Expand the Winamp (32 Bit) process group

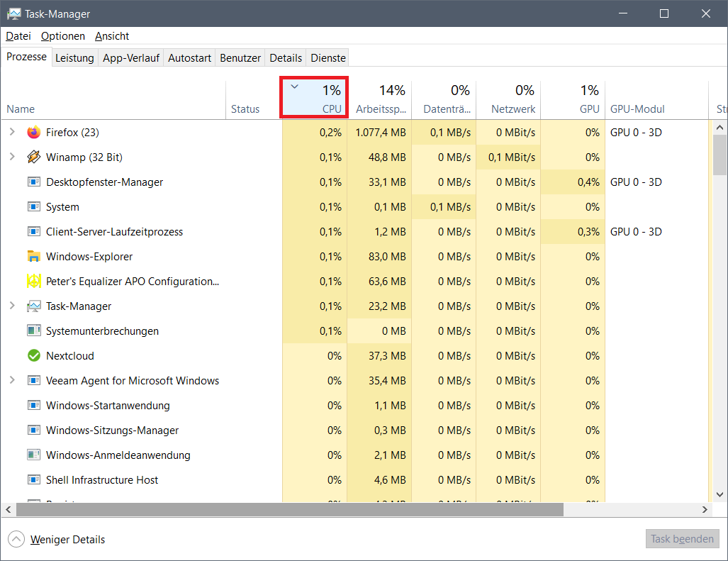point(12,157)
